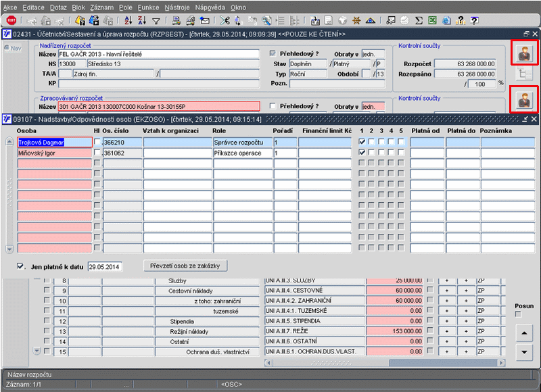Click the scissors cut icon in toolbar
This screenshot has height=392, width=541.
(225, 21)
